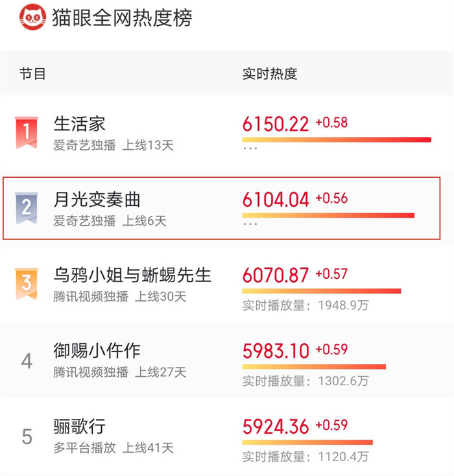
Task: Click the Maoyan cat logo icon
Action: (33, 17)
